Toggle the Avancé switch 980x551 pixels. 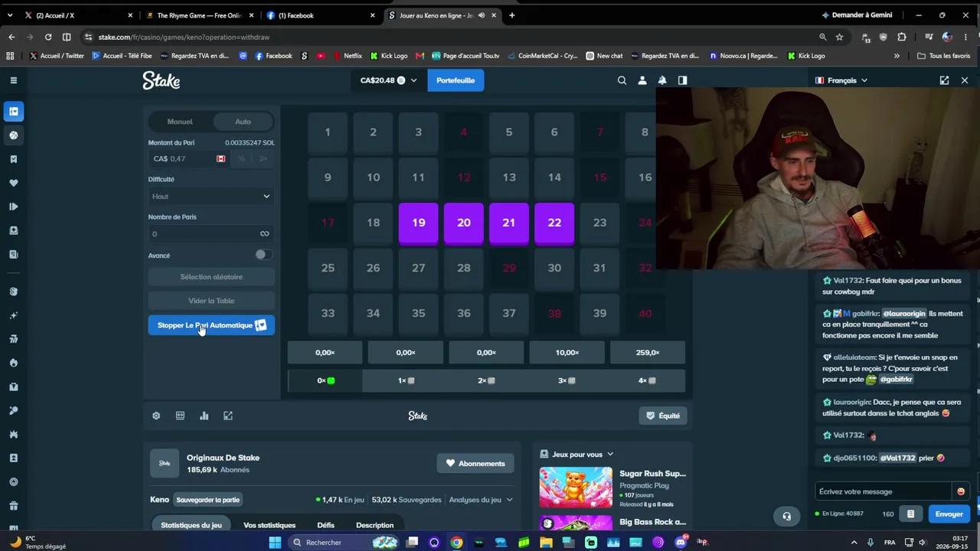[263, 255]
